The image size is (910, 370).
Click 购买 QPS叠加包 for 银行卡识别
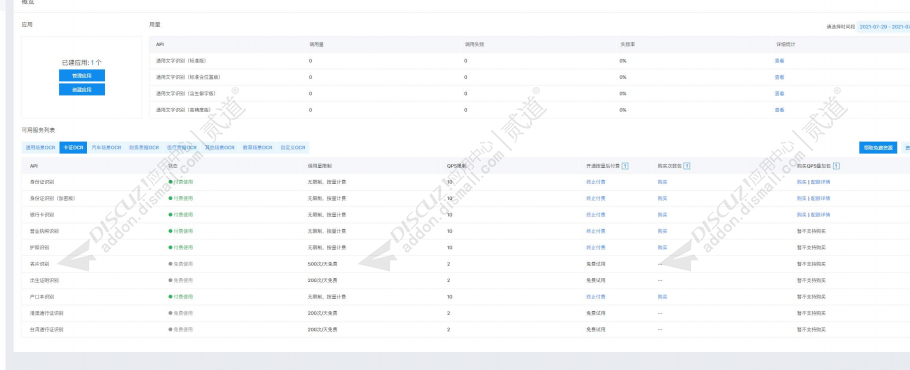(801, 215)
